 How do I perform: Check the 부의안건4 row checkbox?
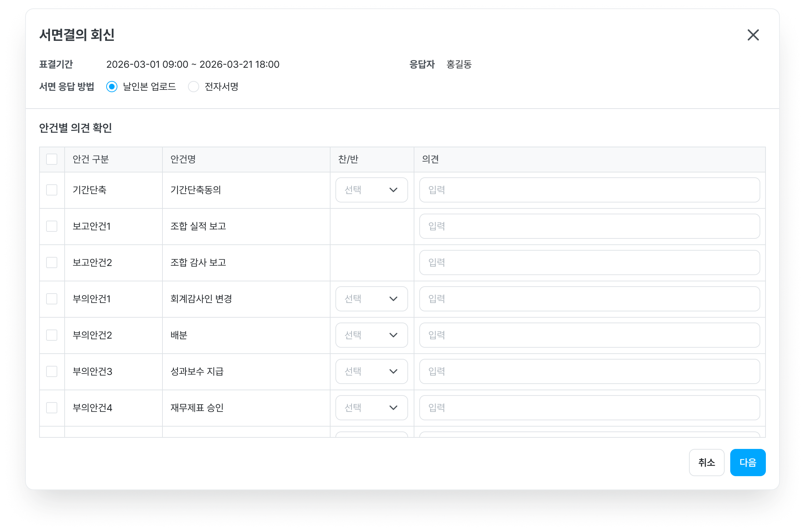click(x=52, y=408)
